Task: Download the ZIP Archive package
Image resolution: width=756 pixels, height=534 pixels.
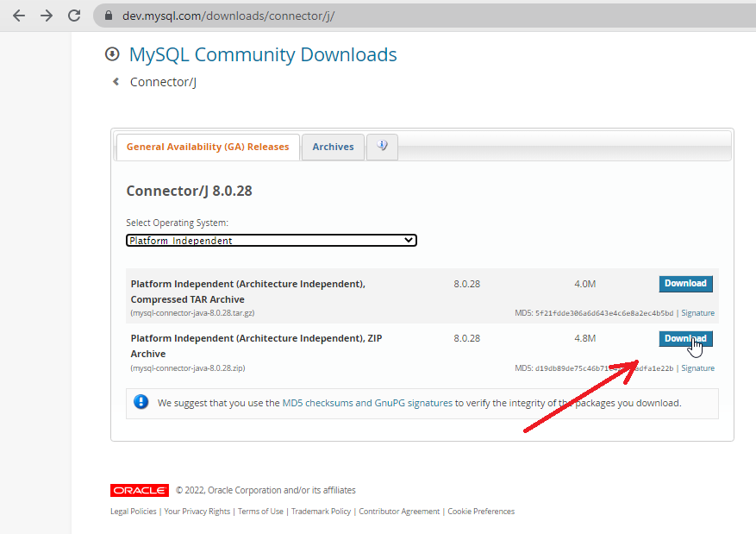Action: [685, 339]
